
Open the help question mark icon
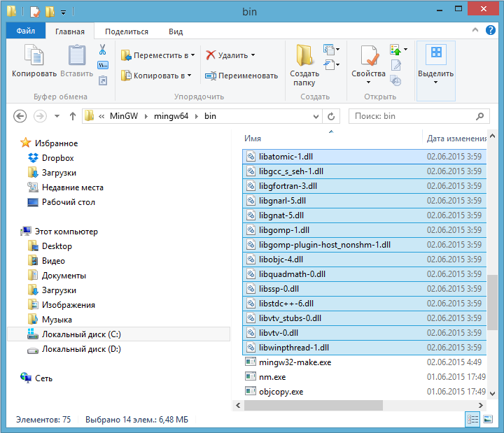tap(490, 31)
